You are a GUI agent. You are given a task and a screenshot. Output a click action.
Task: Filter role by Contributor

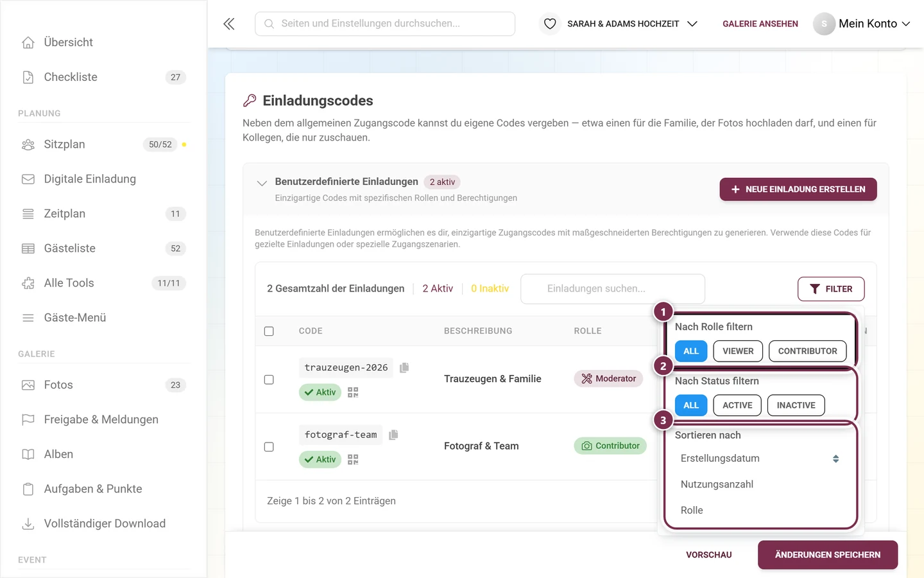(x=807, y=351)
